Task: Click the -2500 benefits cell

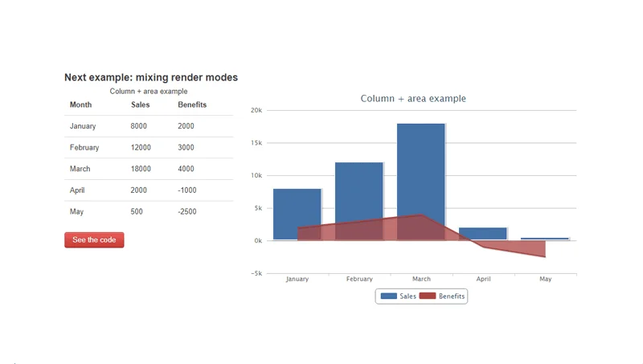Action: 187,212
